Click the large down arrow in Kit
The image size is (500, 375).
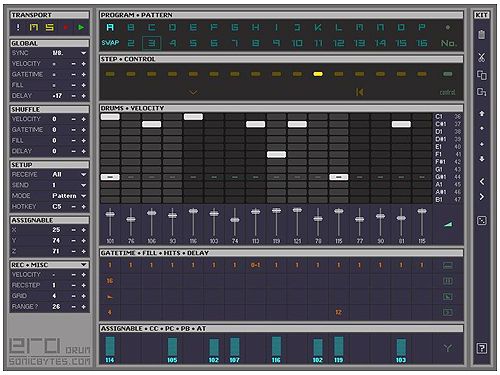[x=482, y=159]
